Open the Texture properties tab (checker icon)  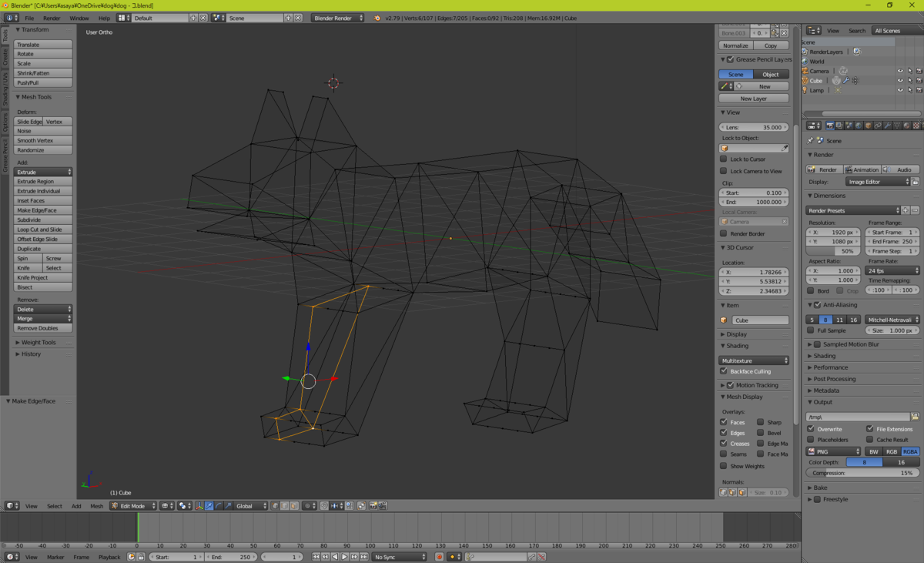click(916, 126)
